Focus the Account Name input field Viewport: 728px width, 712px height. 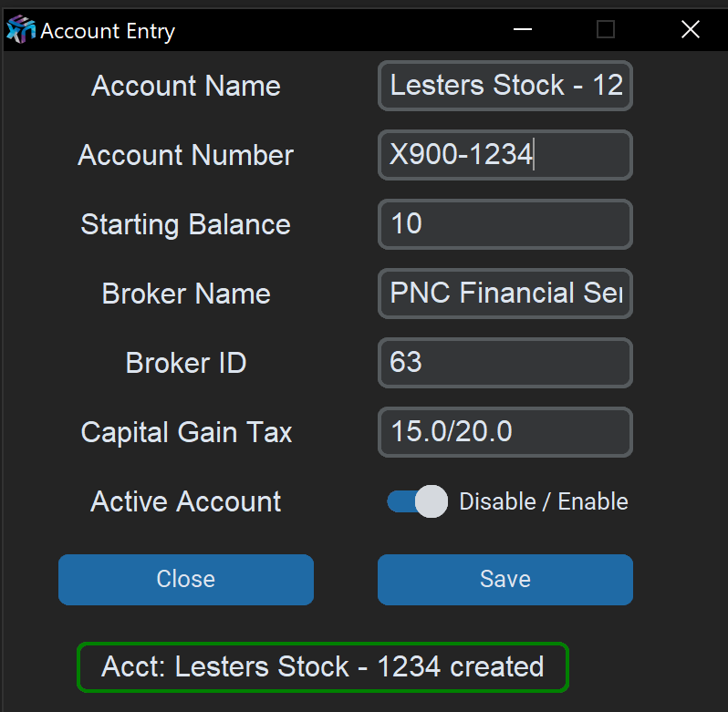(504, 86)
